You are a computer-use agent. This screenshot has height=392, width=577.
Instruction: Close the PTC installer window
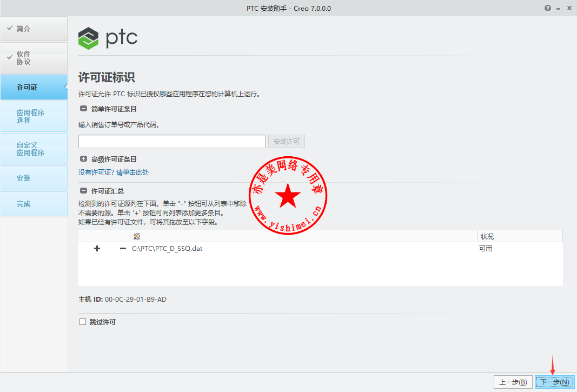[569, 8]
